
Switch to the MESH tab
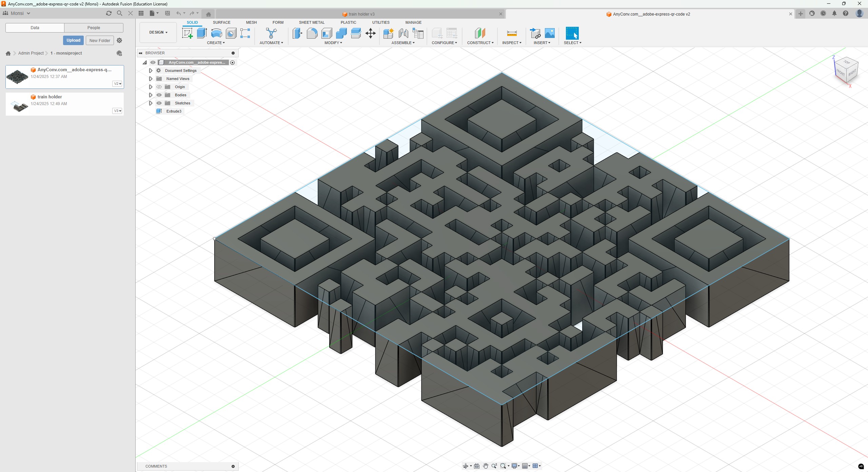click(x=251, y=22)
